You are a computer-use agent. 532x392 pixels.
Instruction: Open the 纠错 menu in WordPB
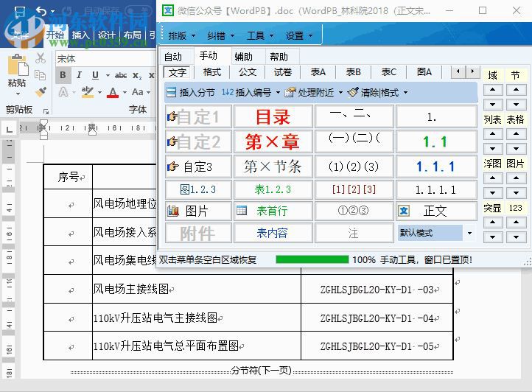coord(221,35)
